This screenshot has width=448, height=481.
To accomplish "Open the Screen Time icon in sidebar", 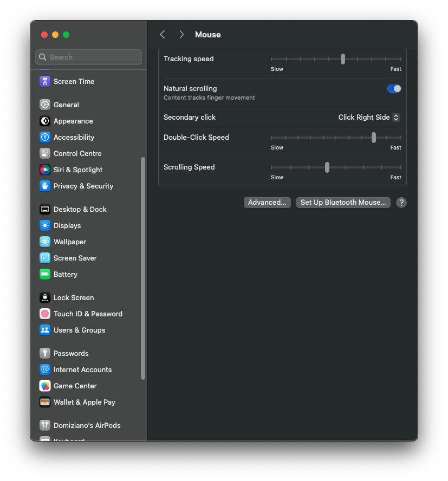I will 45,81.
